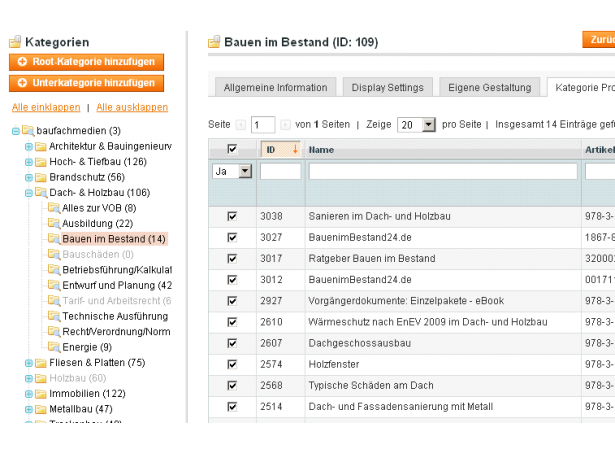
Task: Click folder icon of Alles zur VOB
Action: [54, 208]
